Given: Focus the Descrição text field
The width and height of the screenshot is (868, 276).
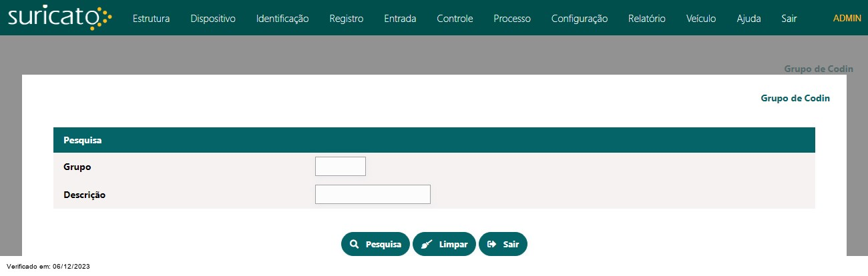Looking at the screenshot, I should [x=373, y=195].
